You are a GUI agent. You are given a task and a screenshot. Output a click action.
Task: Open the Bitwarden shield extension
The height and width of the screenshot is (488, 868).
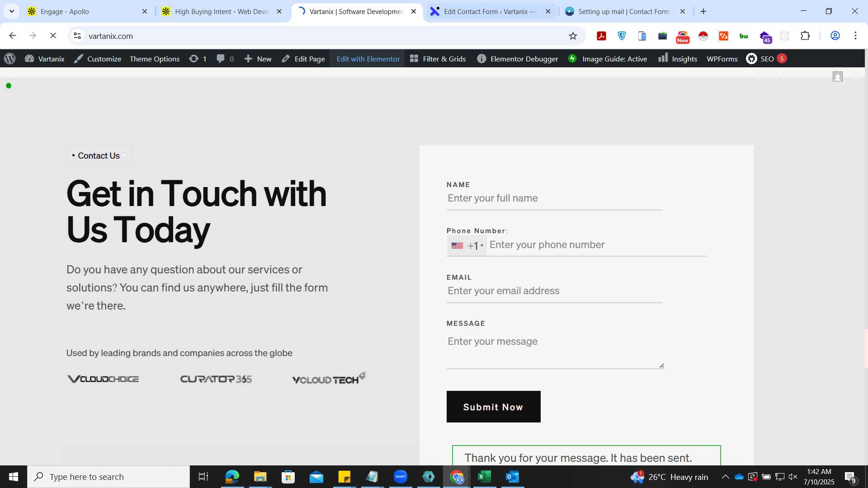pyautogui.click(x=622, y=36)
